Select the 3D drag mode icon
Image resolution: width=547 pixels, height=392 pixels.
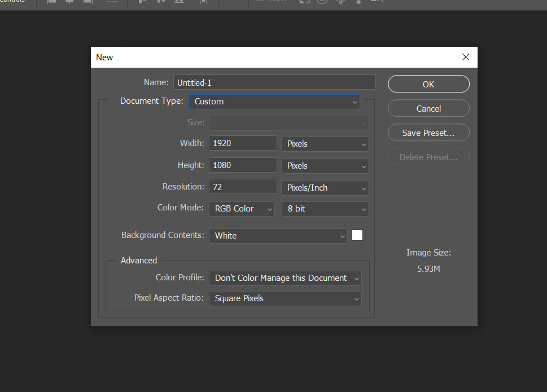pos(340,2)
